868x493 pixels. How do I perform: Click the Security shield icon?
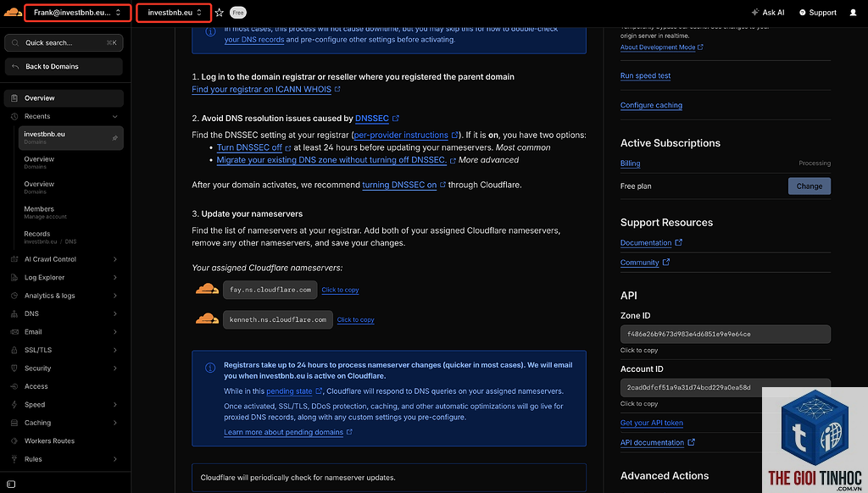[14, 368]
